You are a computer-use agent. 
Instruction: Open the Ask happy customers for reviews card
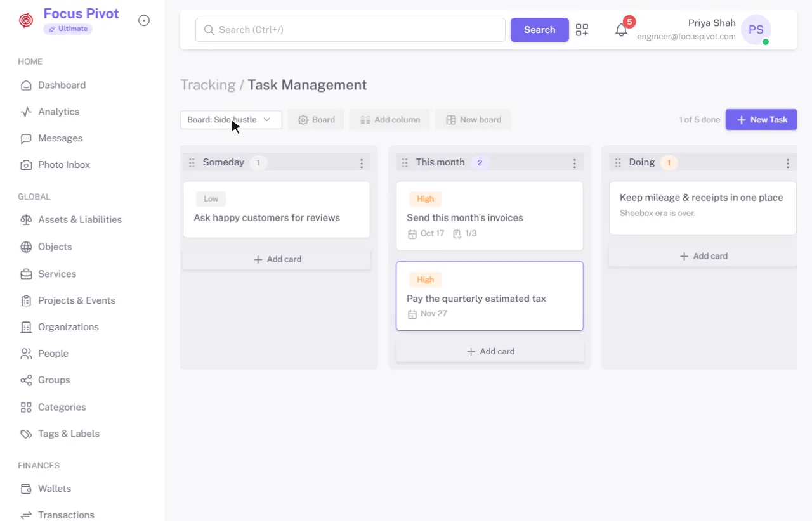[277, 210]
